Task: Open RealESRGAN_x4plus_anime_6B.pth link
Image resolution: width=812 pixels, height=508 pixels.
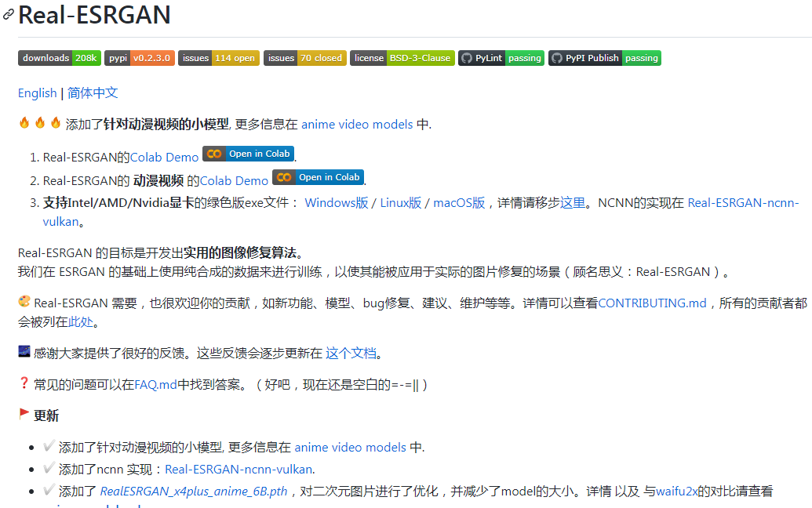Action: [x=194, y=491]
